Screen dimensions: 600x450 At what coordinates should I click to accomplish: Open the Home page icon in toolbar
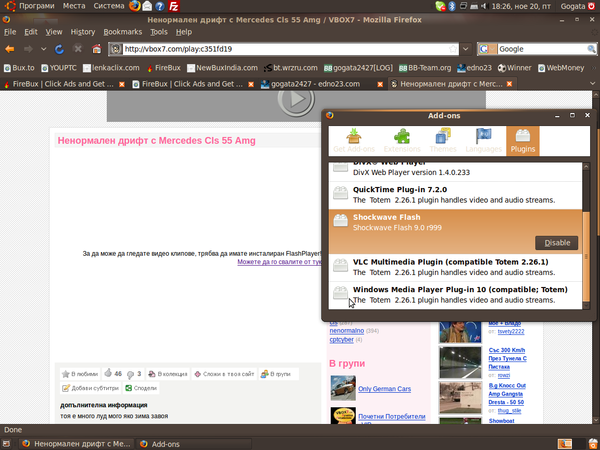click(x=96, y=49)
